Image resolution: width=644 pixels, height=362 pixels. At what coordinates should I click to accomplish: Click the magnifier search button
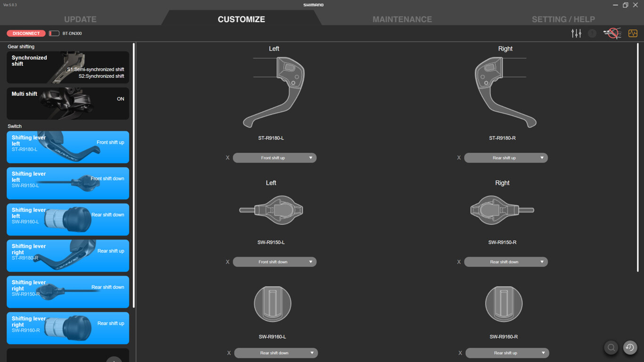click(x=611, y=348)
